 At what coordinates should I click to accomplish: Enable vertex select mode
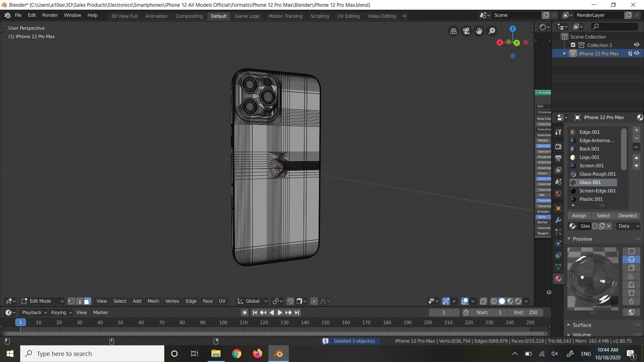pyautogui.click(x=71, y=301)
